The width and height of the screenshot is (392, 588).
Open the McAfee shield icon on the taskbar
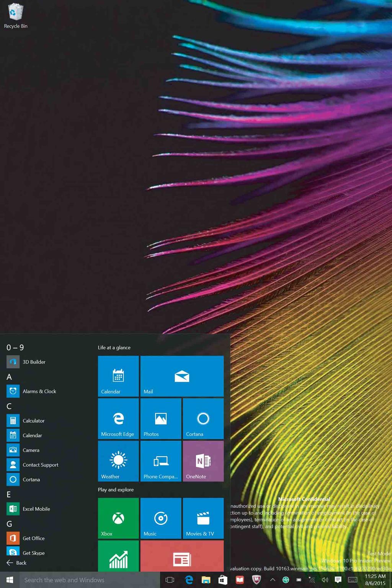256,580
